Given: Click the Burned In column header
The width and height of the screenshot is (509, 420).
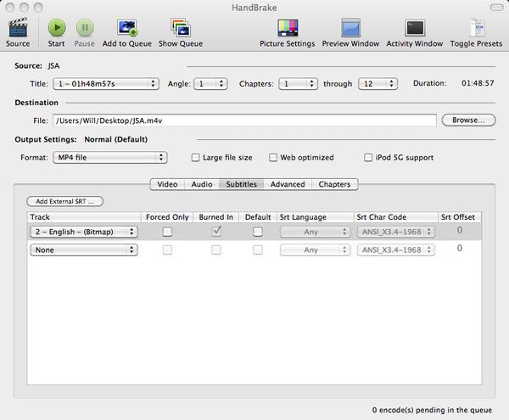Looking at the screenshot, I should (216, 217).
